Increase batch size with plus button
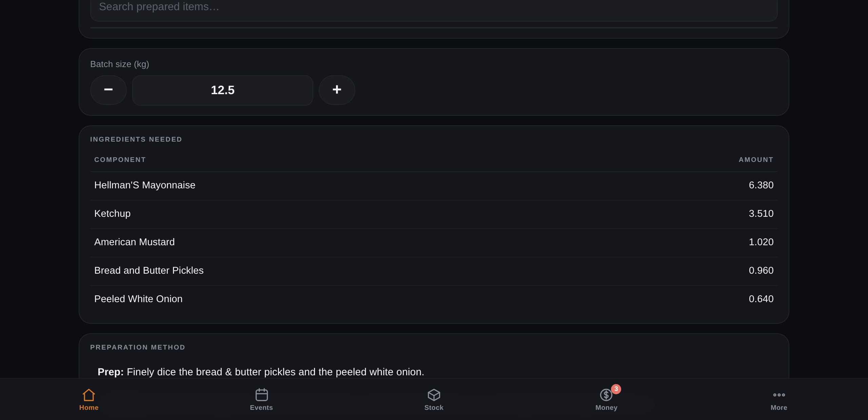868x420 pixels. pos(337,90)
